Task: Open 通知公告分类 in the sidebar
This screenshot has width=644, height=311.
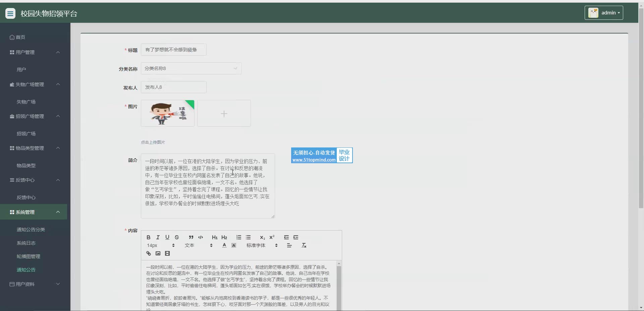Action: click(x=31, y=230)
